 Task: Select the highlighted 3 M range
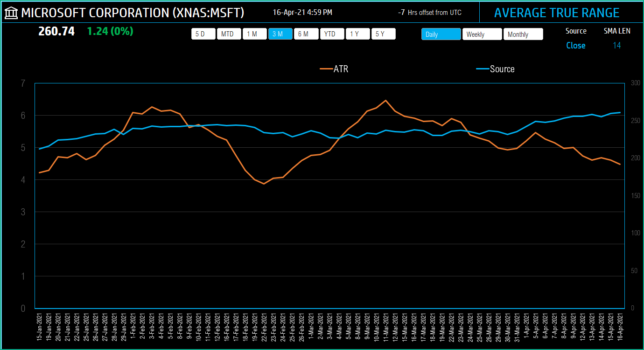[280, 34]
